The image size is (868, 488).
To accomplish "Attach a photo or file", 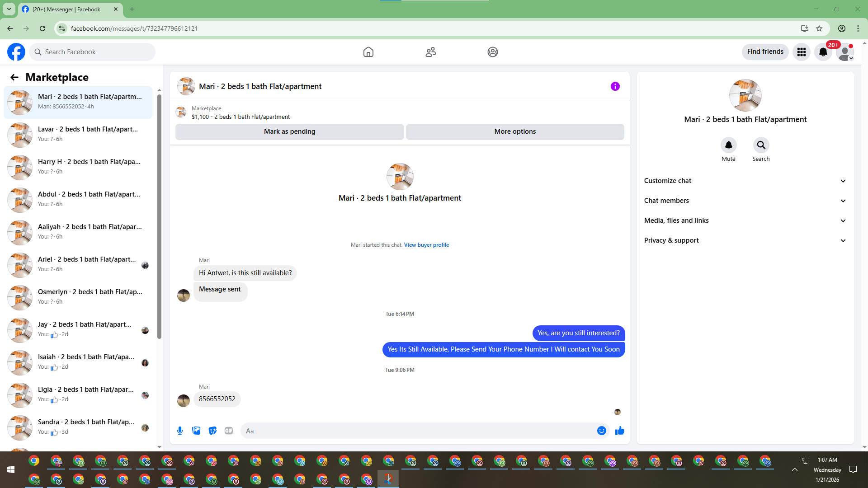I will (x=196, y=431).
